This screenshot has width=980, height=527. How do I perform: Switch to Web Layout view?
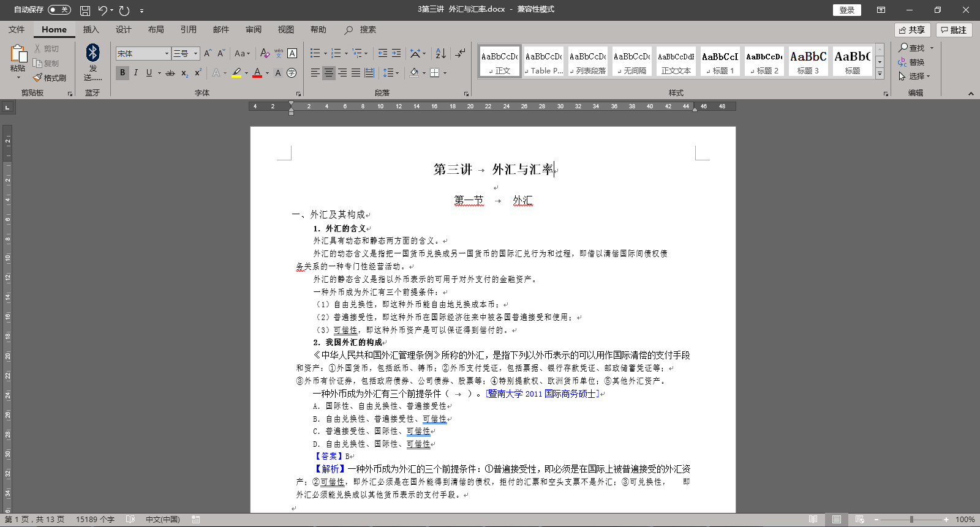tap(859, 519)
